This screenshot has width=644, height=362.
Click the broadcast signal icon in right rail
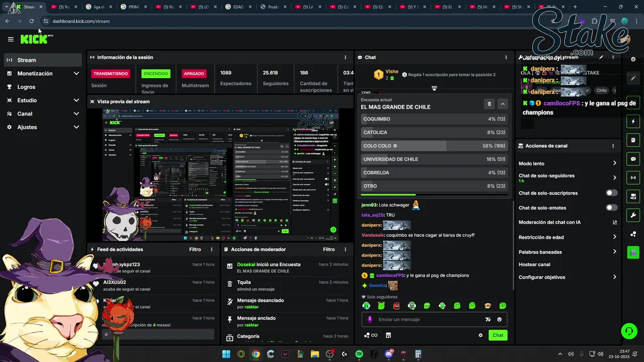[x=633, y=177]
